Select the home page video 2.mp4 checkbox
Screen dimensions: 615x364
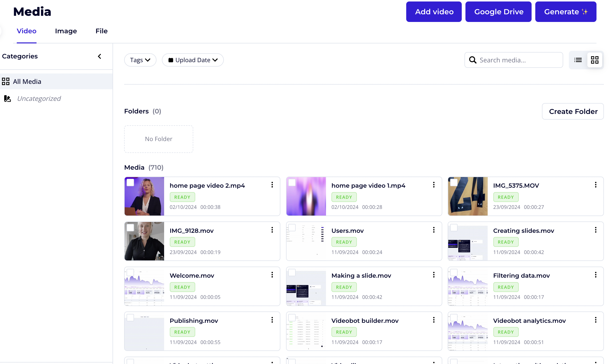130,182
